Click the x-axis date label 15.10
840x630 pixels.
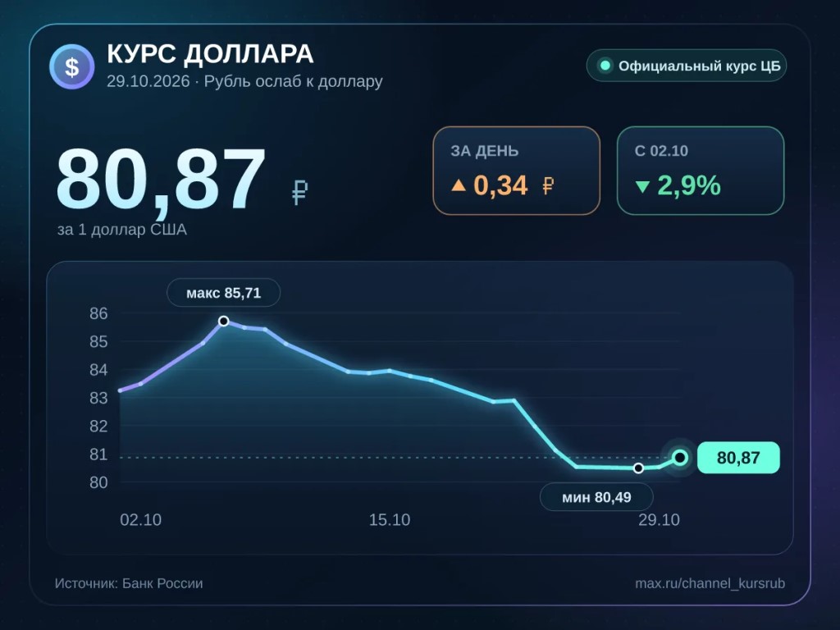[x=390, y=519]
